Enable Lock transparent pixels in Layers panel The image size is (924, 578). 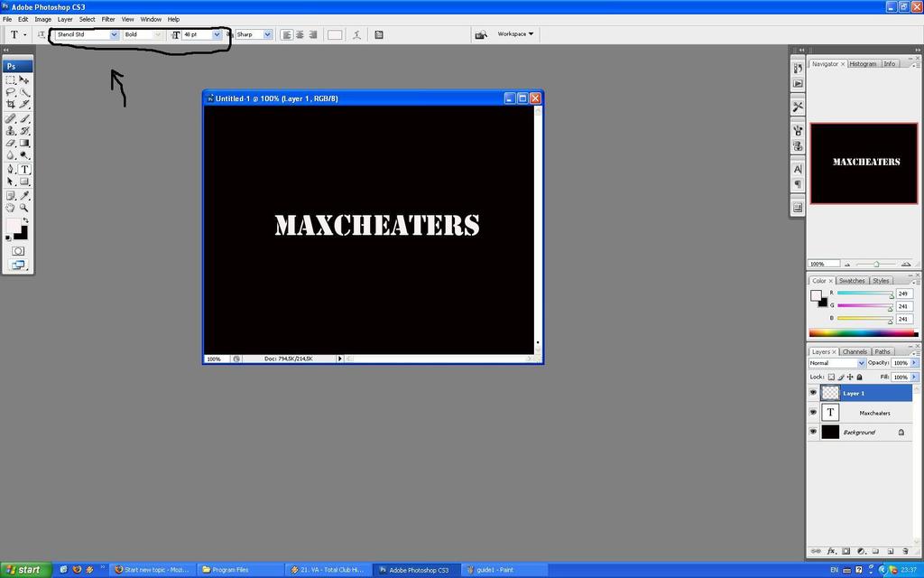(829, 378)
